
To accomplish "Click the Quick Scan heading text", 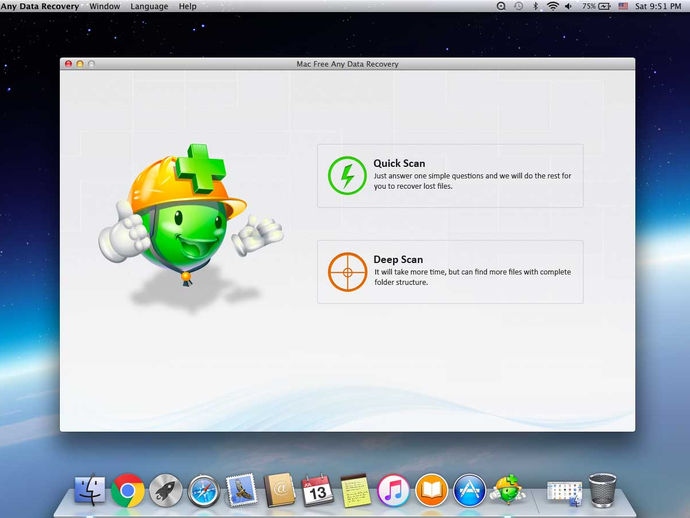I will coord(399,163).
